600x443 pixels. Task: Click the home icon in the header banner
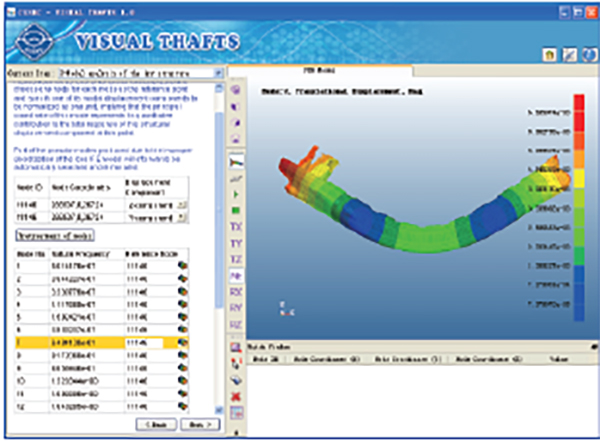549,55
